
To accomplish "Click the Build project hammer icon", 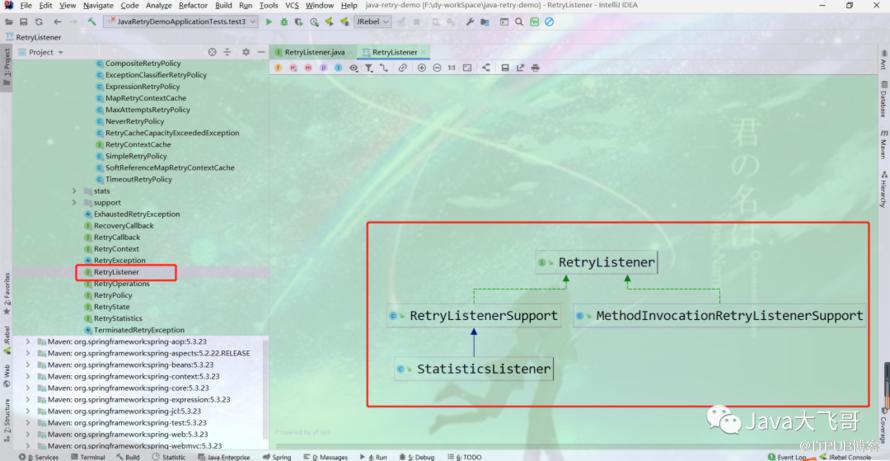I will click(x=92, y=21).
